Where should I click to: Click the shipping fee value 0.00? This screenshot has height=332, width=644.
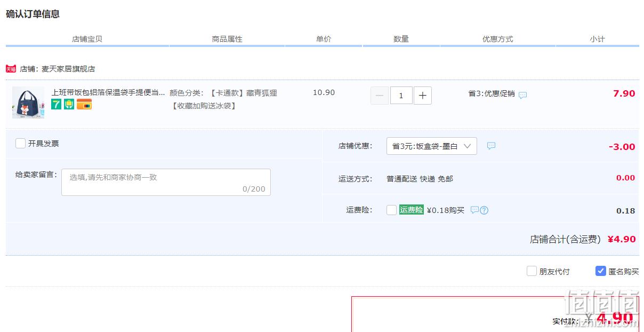[625, 178]
